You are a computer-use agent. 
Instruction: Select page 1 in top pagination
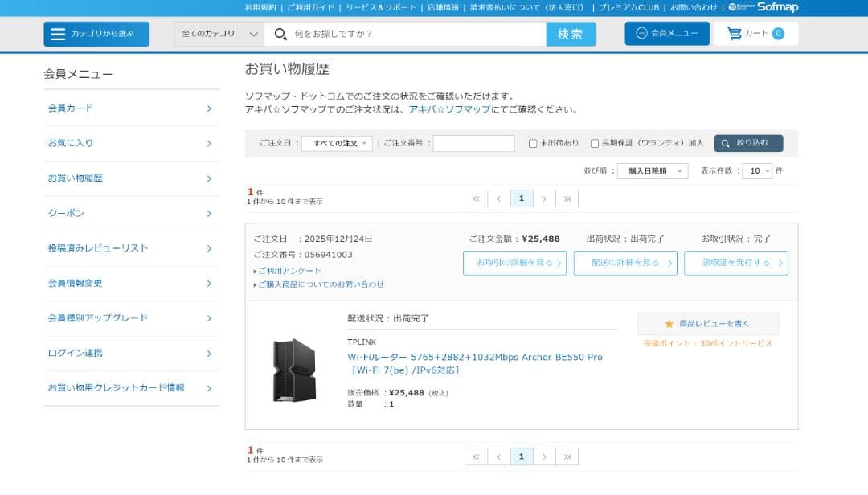[522, 198]
